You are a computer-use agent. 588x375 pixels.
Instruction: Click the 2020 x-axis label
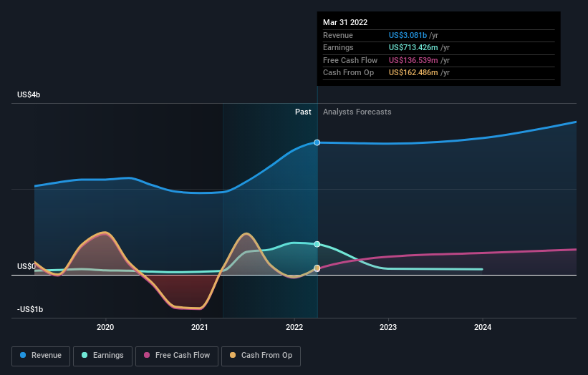tap(105, 327)
